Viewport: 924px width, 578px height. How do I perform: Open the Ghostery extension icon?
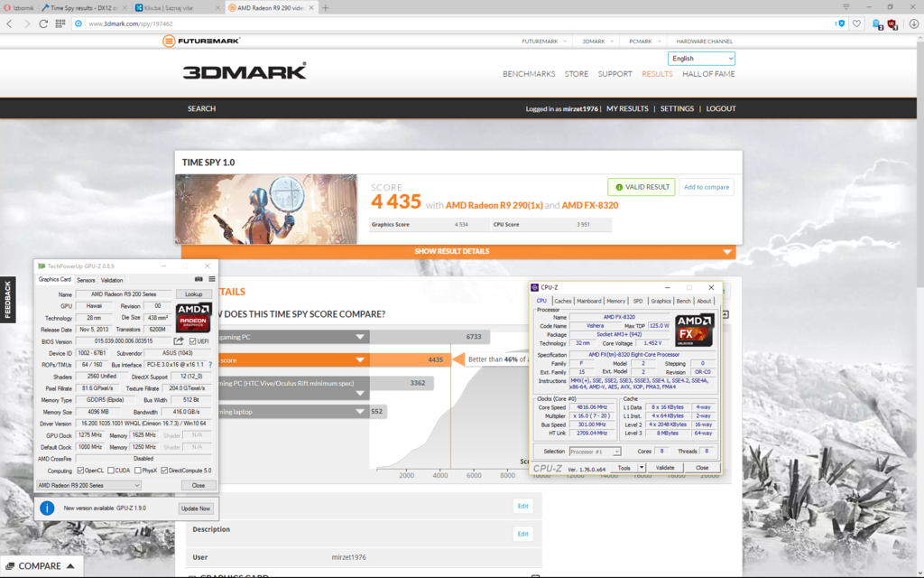877,24
